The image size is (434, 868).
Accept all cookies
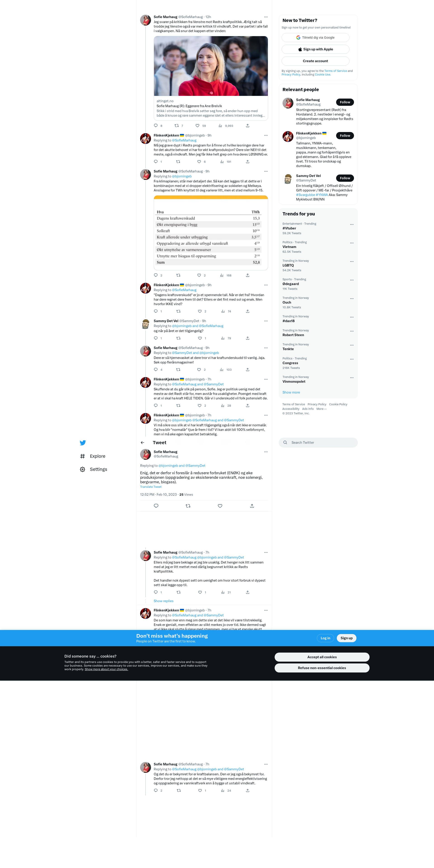322,657
